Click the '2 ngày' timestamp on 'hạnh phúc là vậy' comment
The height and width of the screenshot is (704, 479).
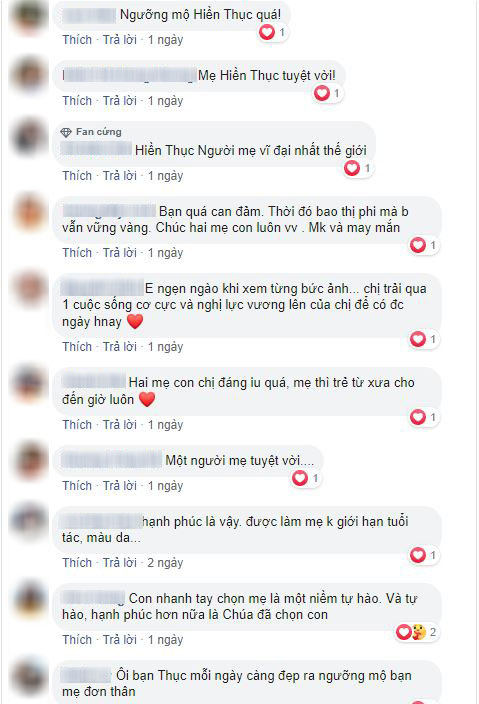coord(165,563)
